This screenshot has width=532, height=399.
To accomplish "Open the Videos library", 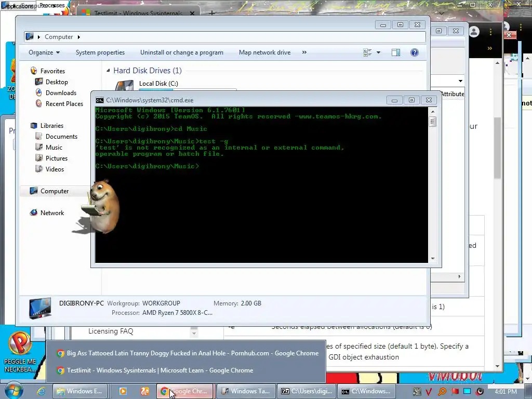I will (55, 169).
